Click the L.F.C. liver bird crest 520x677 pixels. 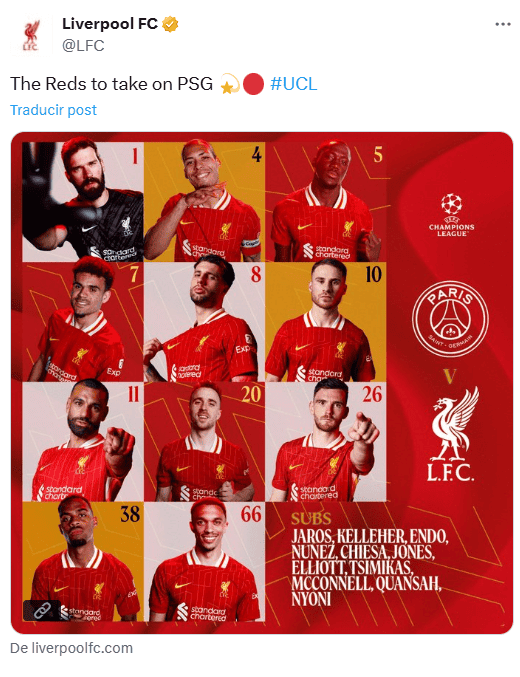[x=451, y=434]
